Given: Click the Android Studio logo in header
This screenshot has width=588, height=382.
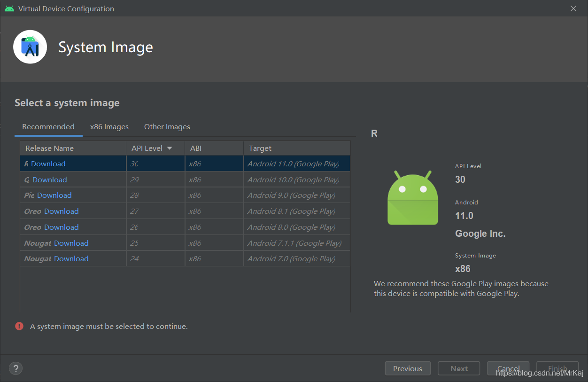Looking at the screenshot, I should point(30,47).
